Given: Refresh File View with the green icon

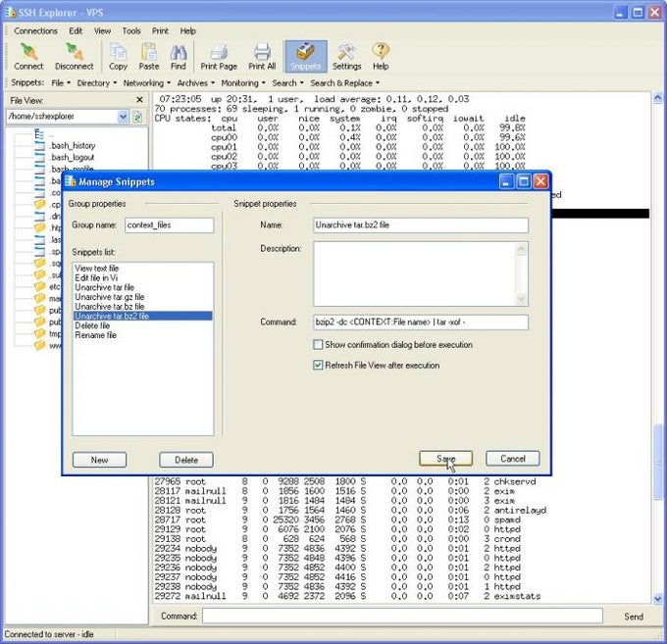Looking at the screenshot, I should (137, 117).
